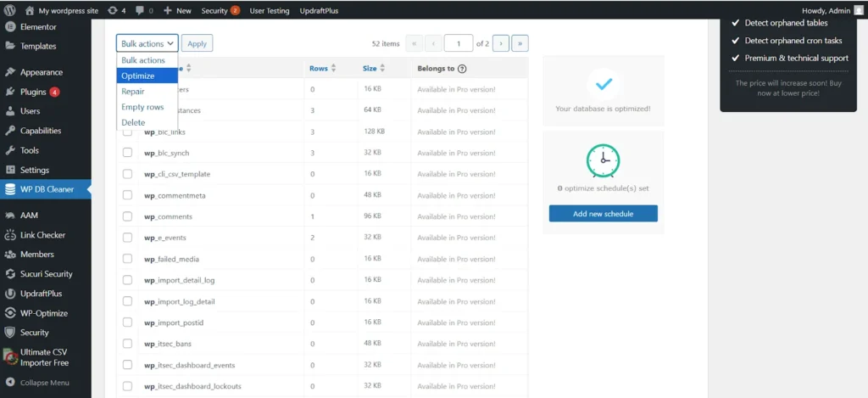
Task: Select Bulk actions option in list
Action: pos(147,60)
